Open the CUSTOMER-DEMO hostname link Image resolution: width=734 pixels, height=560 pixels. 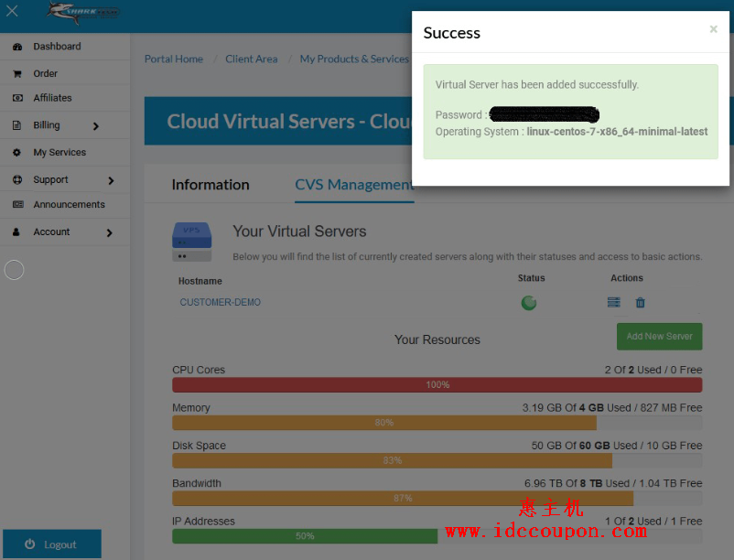220,303
